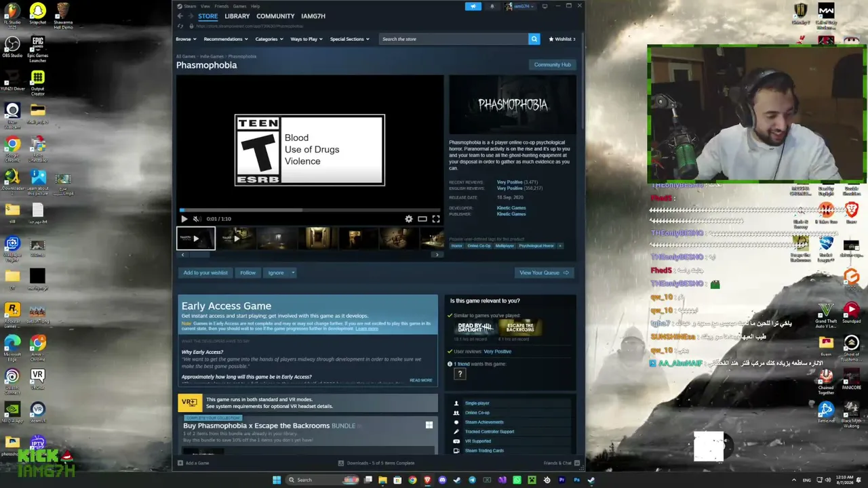Click the Psychological Horror tag
Screen dimensions: 868x488
pyautogui.click(x=536, y=245)
